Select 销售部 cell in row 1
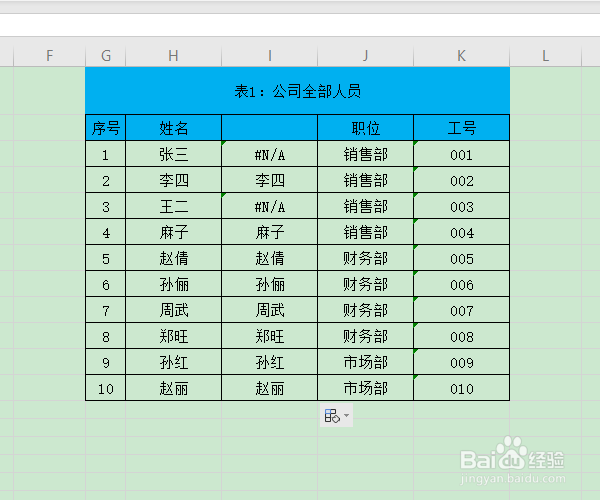Viewport: 600px width, 500px height. point(365,154)
